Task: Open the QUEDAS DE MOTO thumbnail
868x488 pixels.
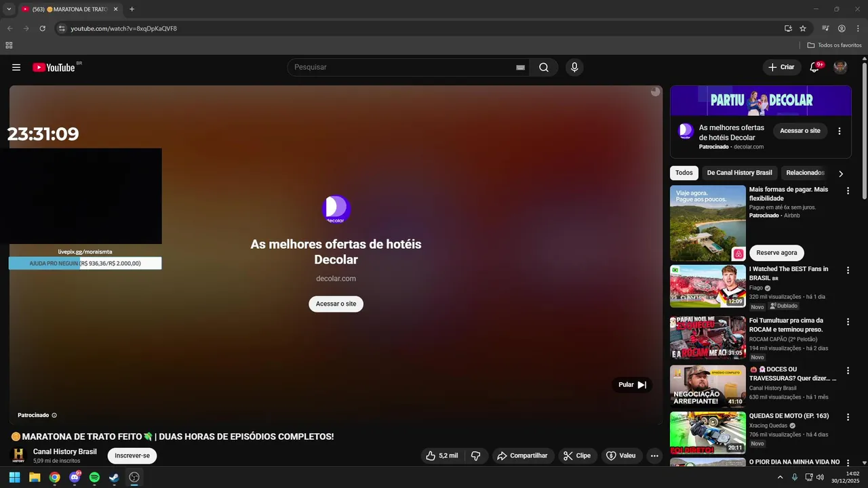Action: point(708,433)
